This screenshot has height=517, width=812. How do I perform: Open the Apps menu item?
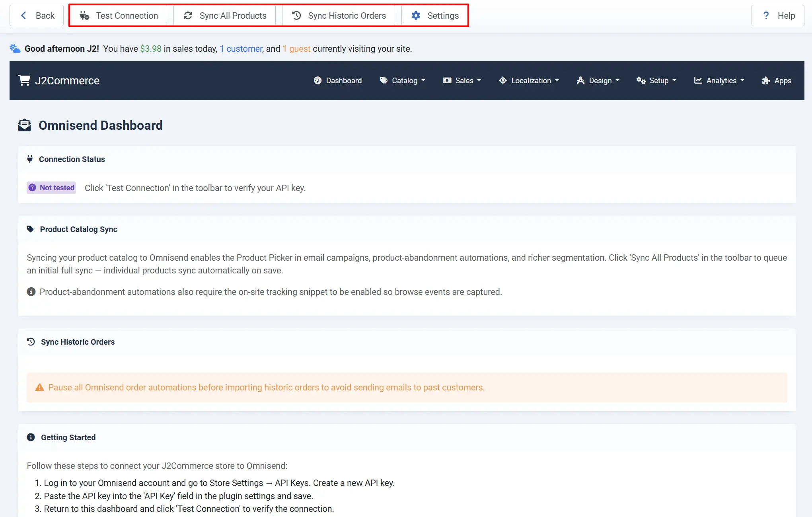pyautogui.click(x=777, y=80)
